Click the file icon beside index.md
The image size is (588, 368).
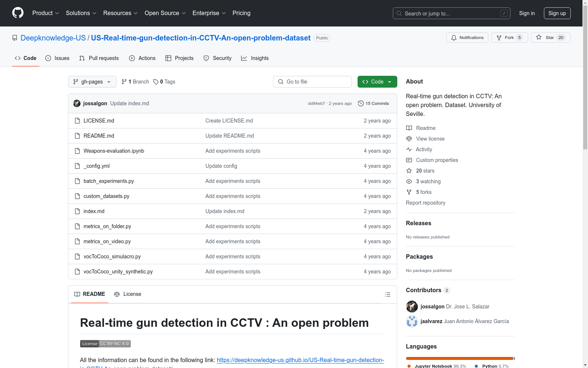point(77,211)
